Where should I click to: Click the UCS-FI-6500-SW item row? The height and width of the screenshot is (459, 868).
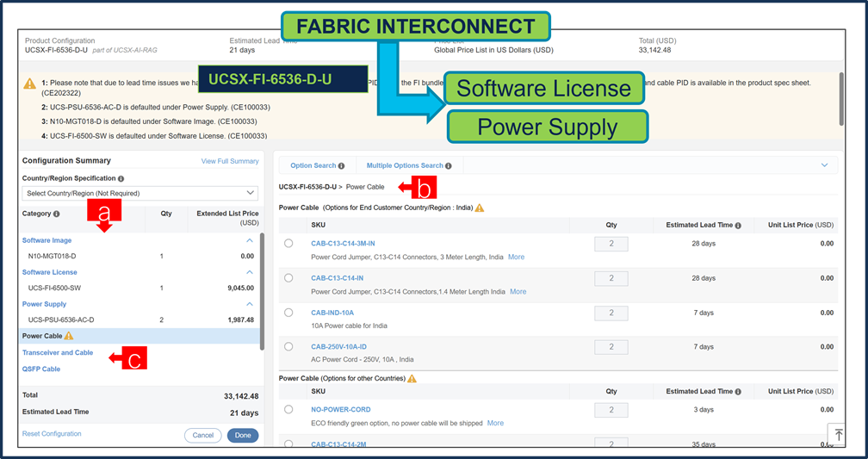(139, 288)
